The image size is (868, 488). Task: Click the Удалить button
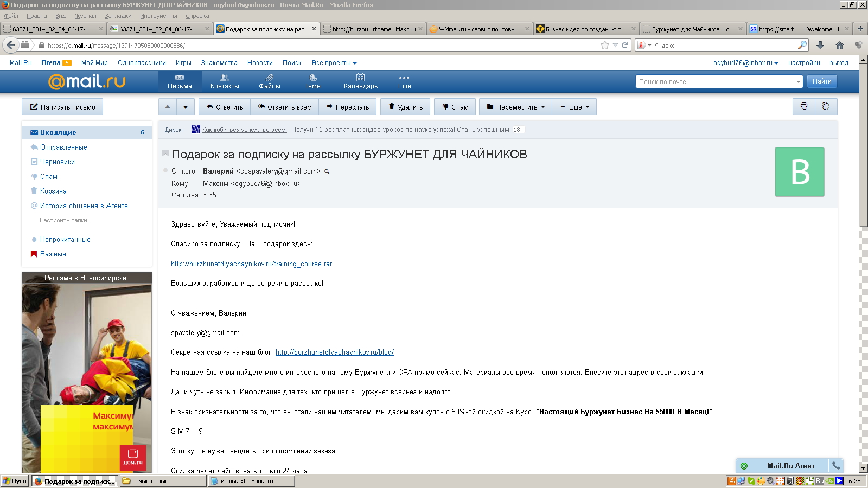point(405,107)
